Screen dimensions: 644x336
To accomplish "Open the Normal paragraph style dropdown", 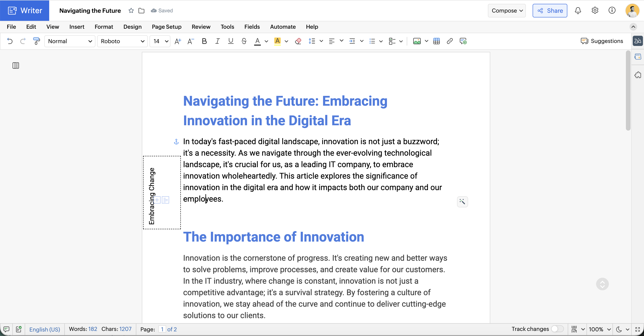I will (x=70, y=41).
